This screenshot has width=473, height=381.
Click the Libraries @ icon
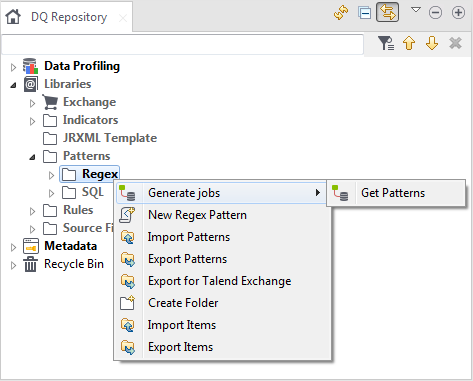[30, 84]
